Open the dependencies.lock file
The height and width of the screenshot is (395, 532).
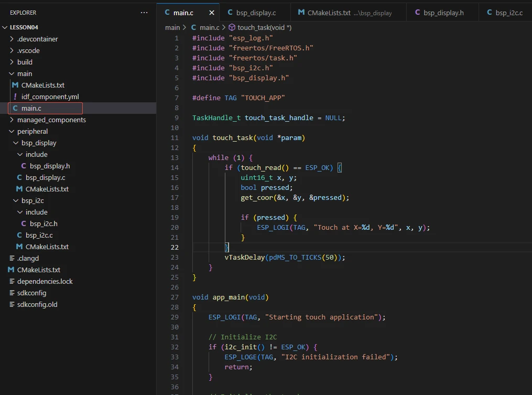45,281
